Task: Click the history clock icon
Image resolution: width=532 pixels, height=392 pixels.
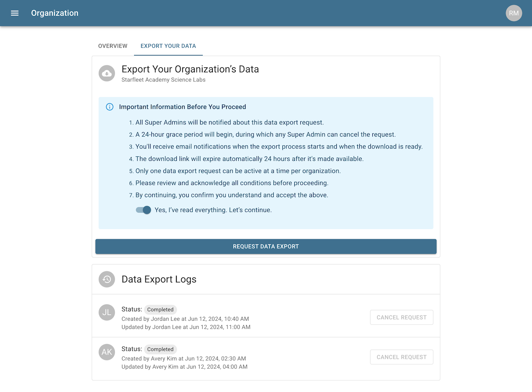Action: click(107, 279)
